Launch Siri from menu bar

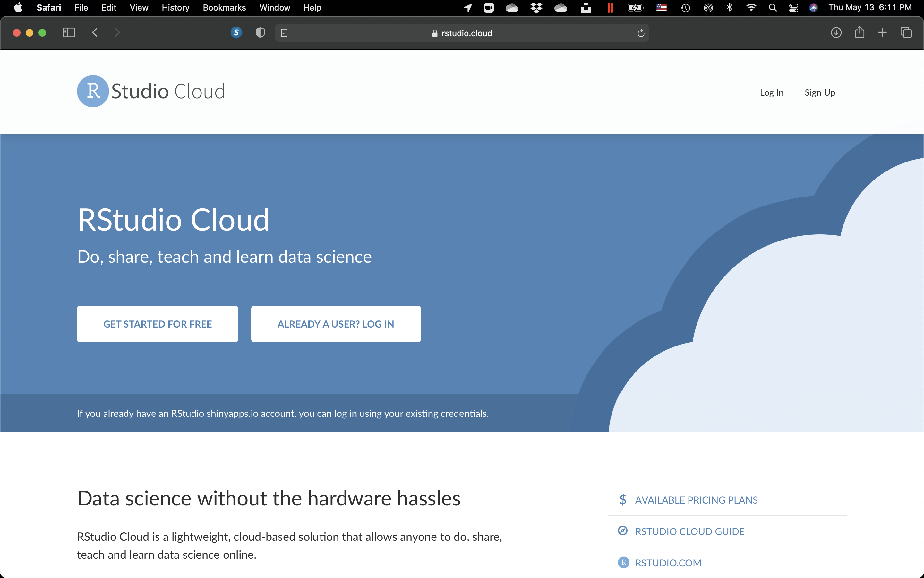point(813,8)
